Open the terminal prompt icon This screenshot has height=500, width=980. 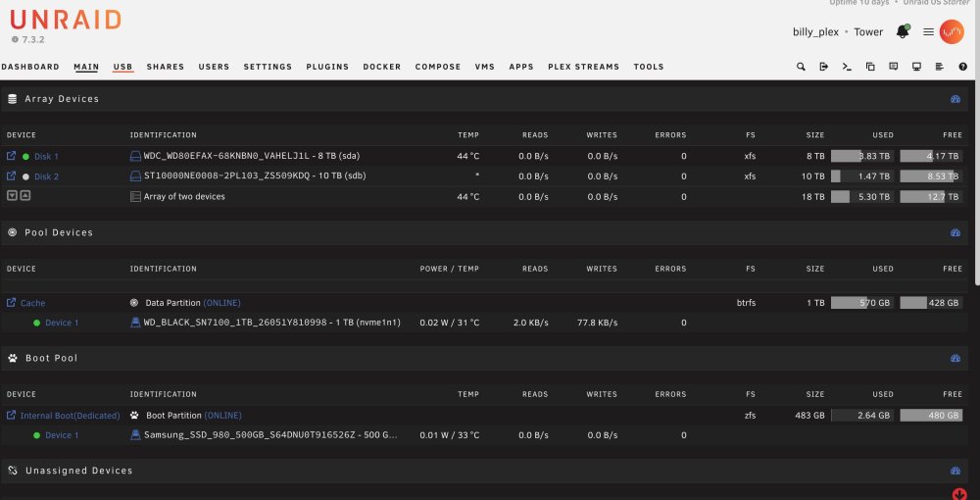[847, 67]
